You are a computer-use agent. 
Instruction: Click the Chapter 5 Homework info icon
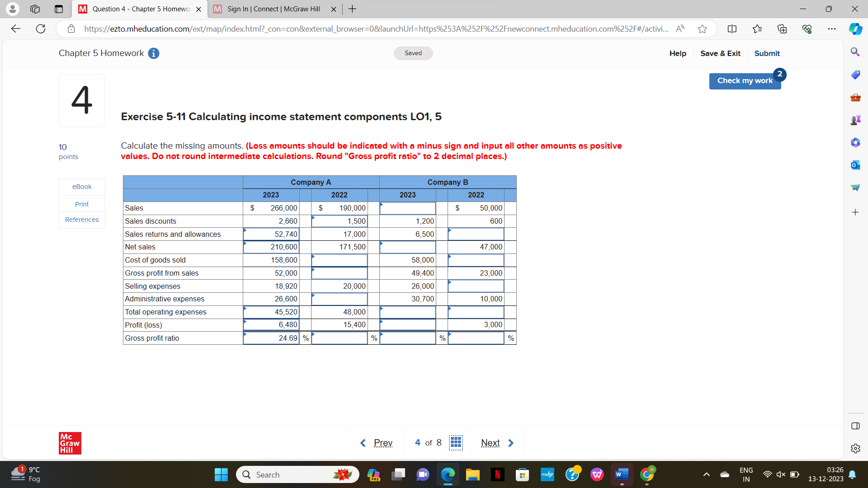[x=154, y=53]
